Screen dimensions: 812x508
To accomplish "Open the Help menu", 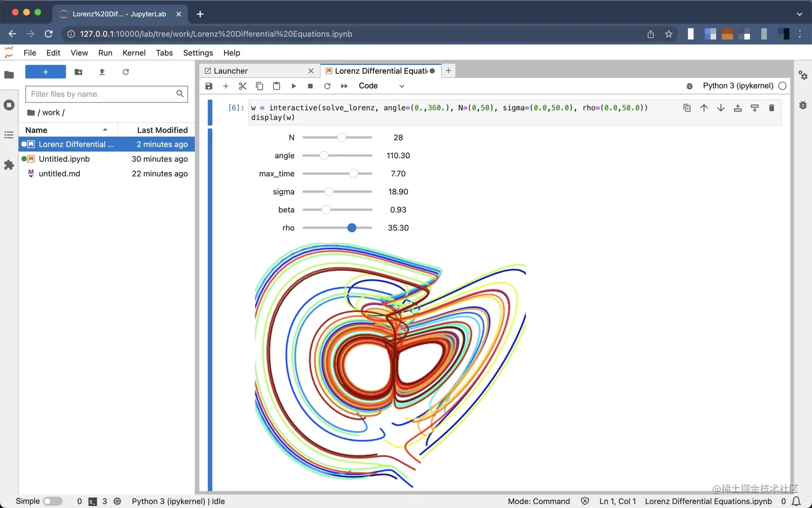I will click(231, 53).
